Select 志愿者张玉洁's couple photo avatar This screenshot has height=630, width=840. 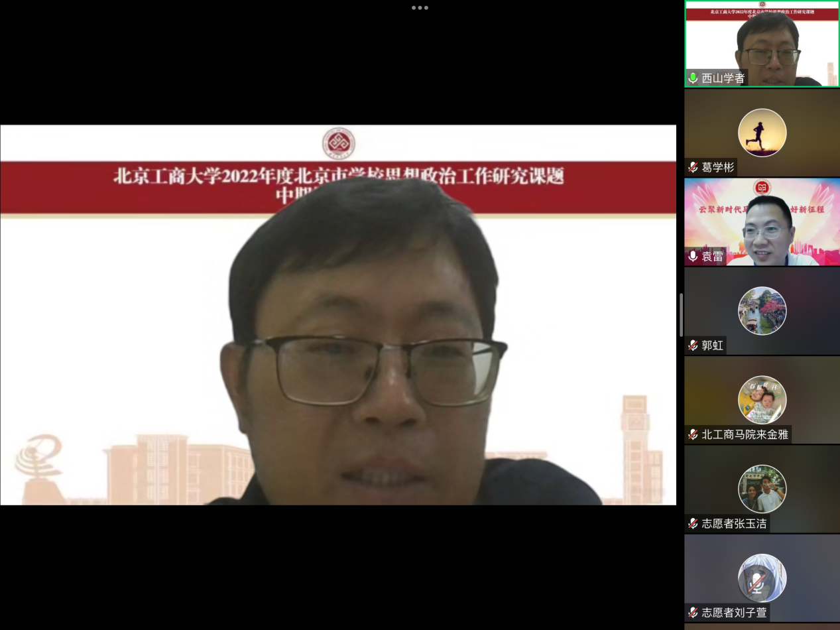pyautogui.click(x=762, y=489)
